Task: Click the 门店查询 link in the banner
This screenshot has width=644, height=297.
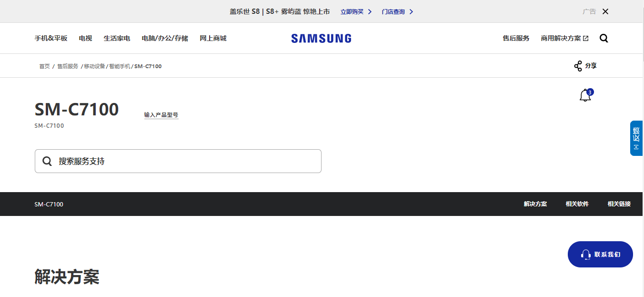Action: pyautogui.click(x=393, y=11)
